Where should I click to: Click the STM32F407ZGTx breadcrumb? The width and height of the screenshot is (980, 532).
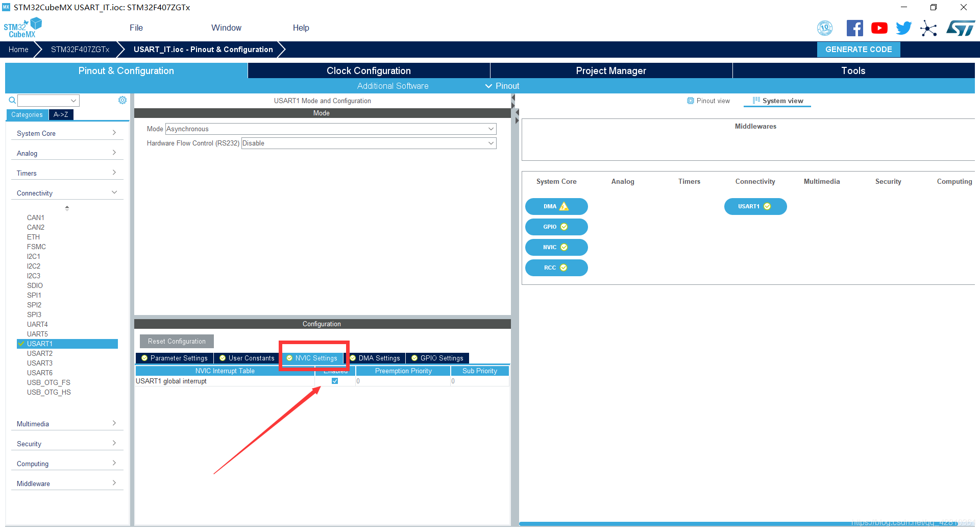(x=80, y=50)
